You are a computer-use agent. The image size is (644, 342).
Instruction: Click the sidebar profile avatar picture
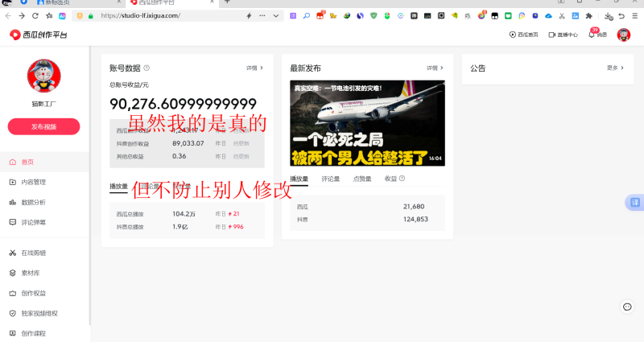(44, 76)
